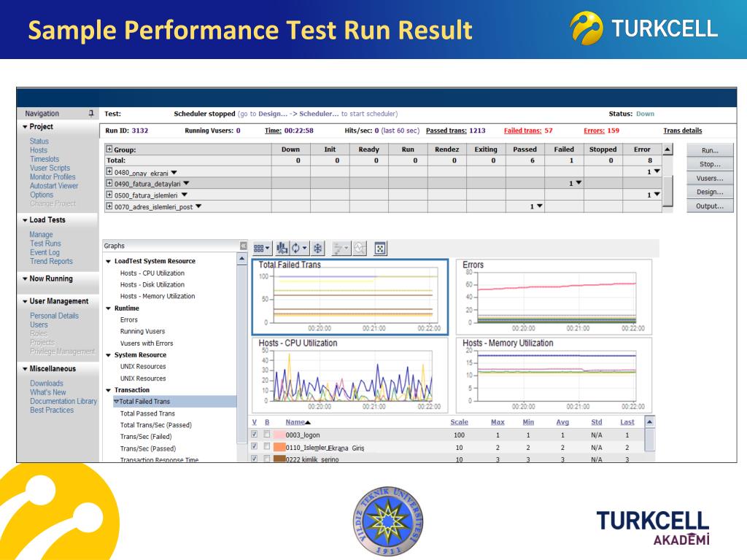Open the Errors count link
This screenshot has height=560, width=747.
594,131
